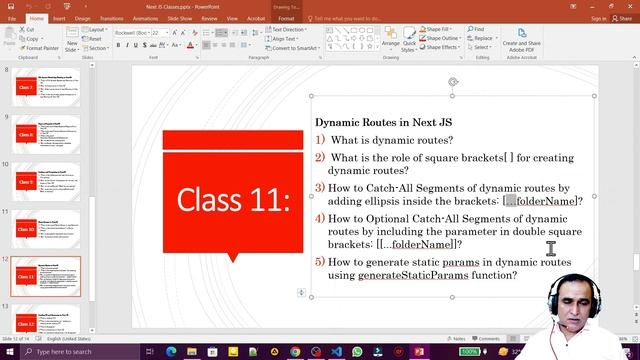Click the Convert to SmartArt icon
Screen dimensions: 640x360
click(x=292, y=48)
